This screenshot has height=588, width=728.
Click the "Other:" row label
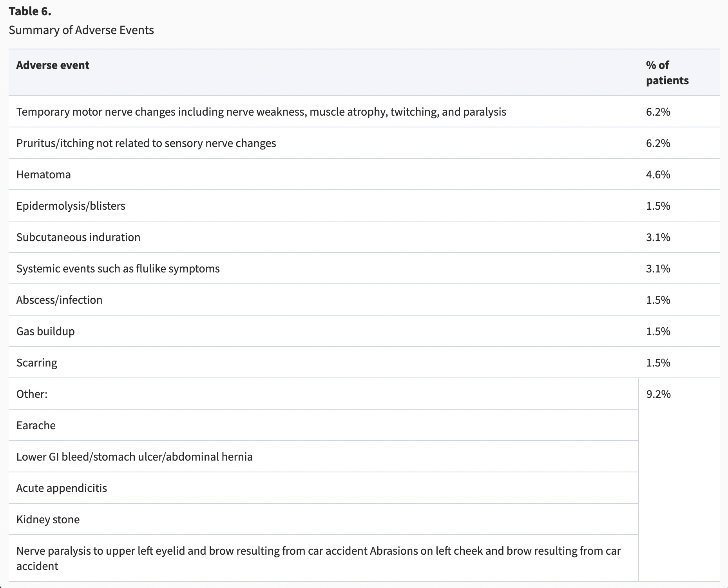pos(32,394)
